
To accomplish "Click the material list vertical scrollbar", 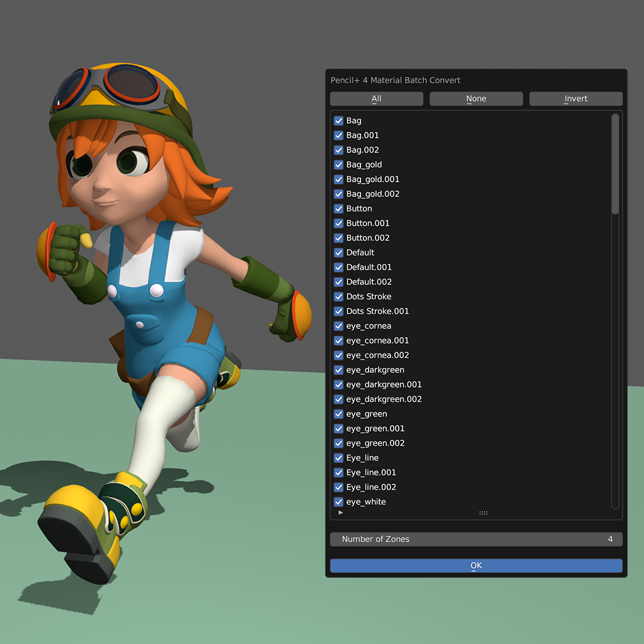I will (x=615, y=165).
